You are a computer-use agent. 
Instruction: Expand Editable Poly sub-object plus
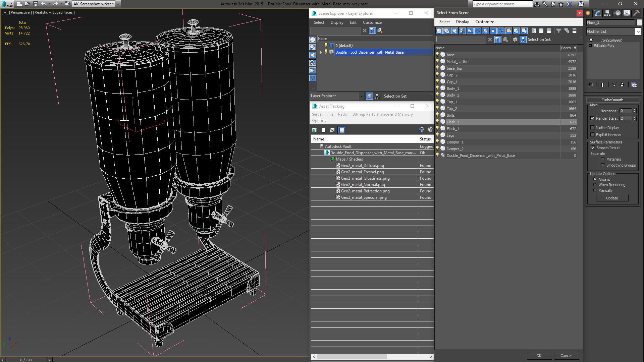coord(590,46)
